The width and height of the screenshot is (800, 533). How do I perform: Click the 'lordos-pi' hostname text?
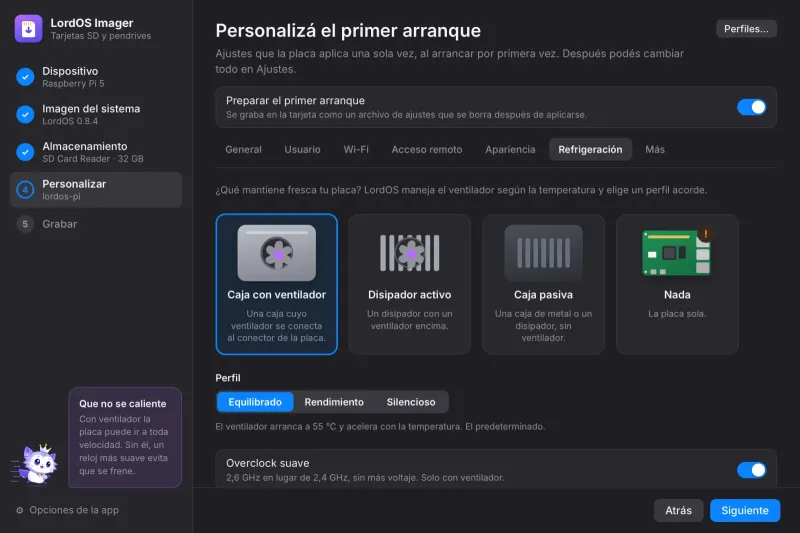(61, 196)
